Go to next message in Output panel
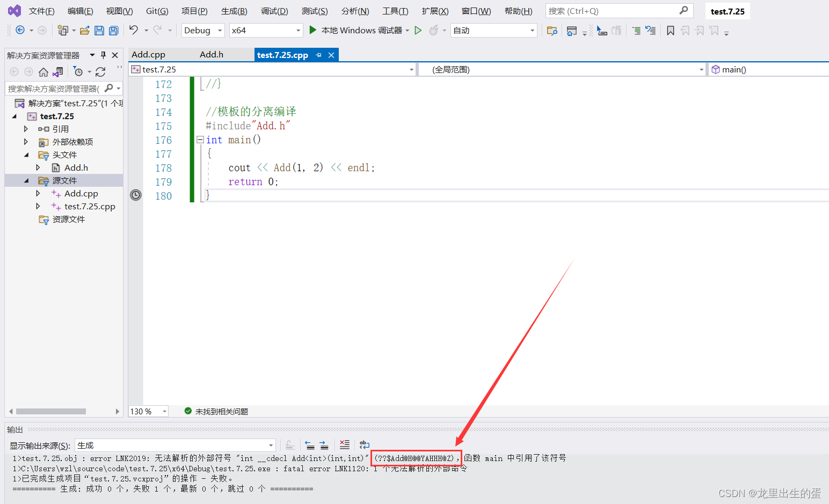The image size is (829, 504). [x=324, y=445]
